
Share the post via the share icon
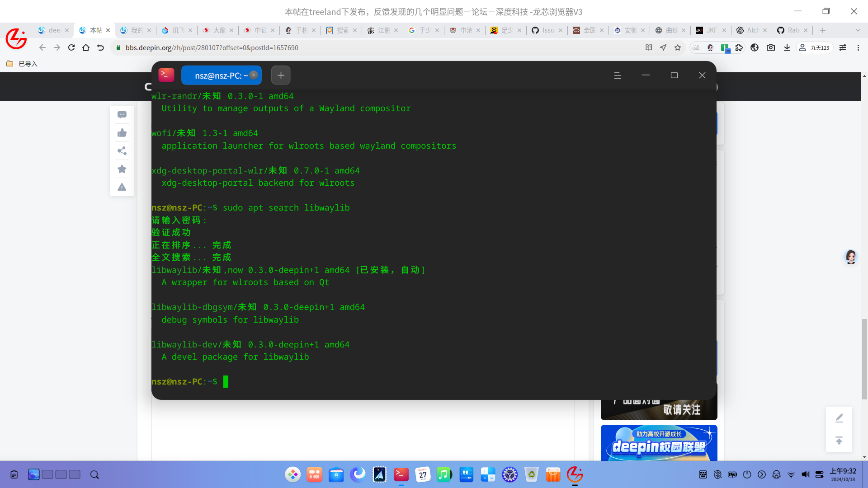coord(122,151)
